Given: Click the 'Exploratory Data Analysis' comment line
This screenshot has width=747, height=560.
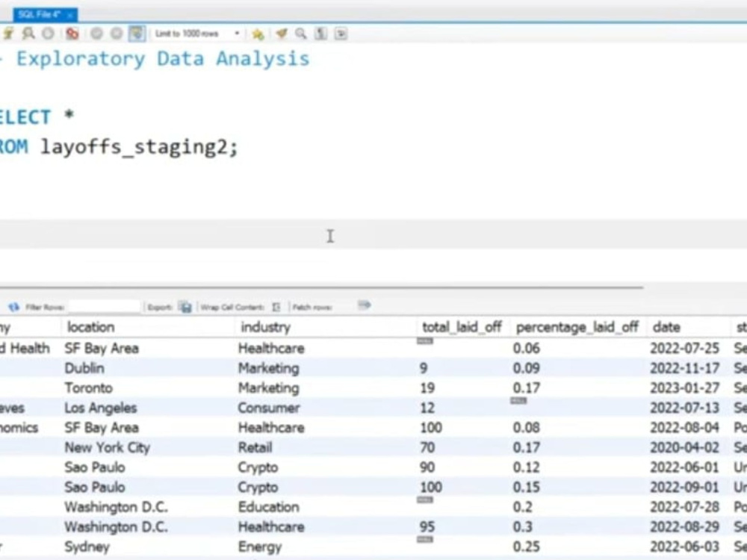Looking at the screenshot, I should (x=163, y=59).
